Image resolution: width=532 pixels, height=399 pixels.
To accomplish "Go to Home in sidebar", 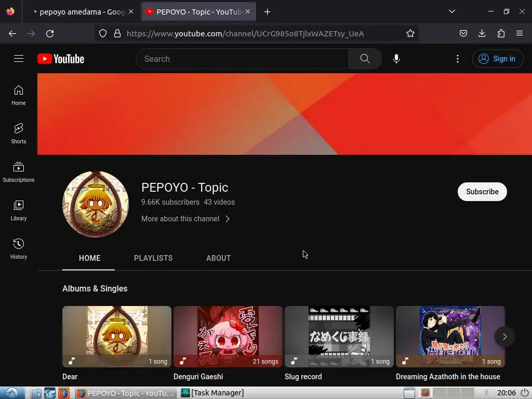I will click(19, 96).
